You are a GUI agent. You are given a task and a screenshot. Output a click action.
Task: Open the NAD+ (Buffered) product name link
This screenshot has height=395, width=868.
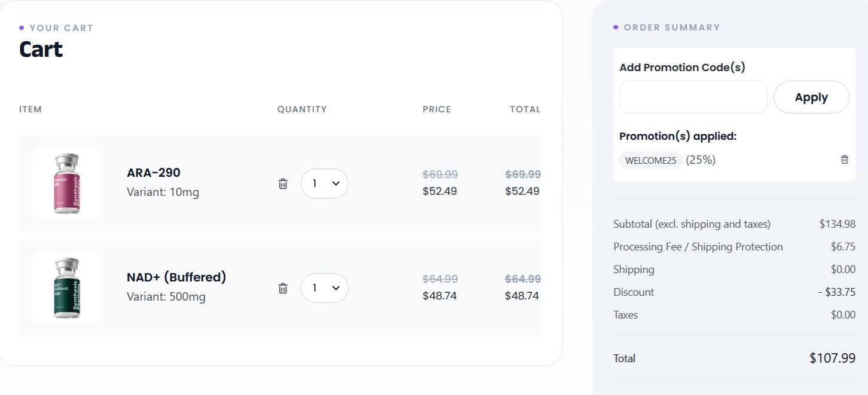[x=176, y=277]
